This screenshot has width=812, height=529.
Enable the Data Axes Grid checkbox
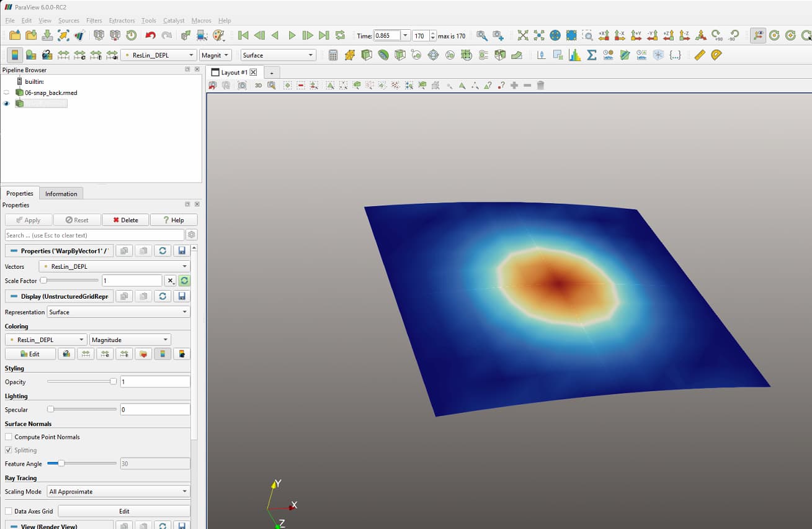[9, 511]
